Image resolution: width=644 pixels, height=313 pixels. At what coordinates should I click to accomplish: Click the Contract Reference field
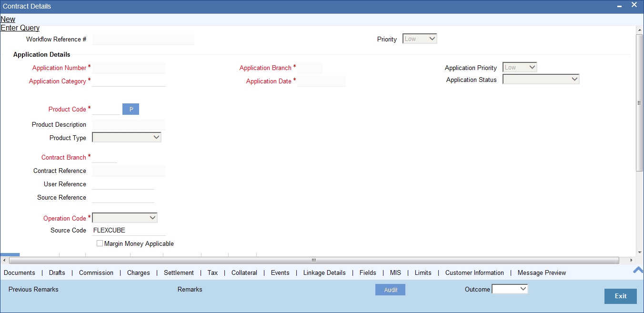(129, 171)
